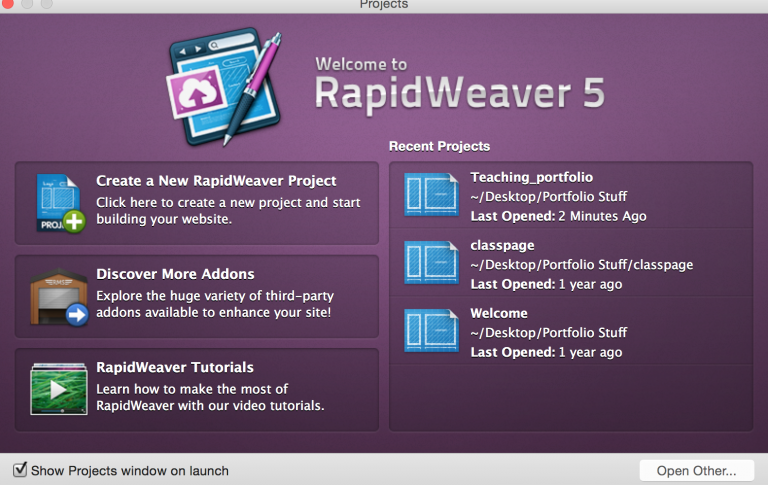Open the RapidWeaver Tutorials heading
Image resolution: width=768 pixels, height=485 pixels.
click(x=174, y=367)
